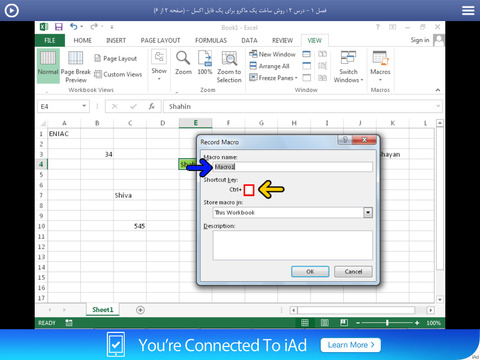Open the hamburger menu at top right
Screen dimensions: 480x360
468,11
